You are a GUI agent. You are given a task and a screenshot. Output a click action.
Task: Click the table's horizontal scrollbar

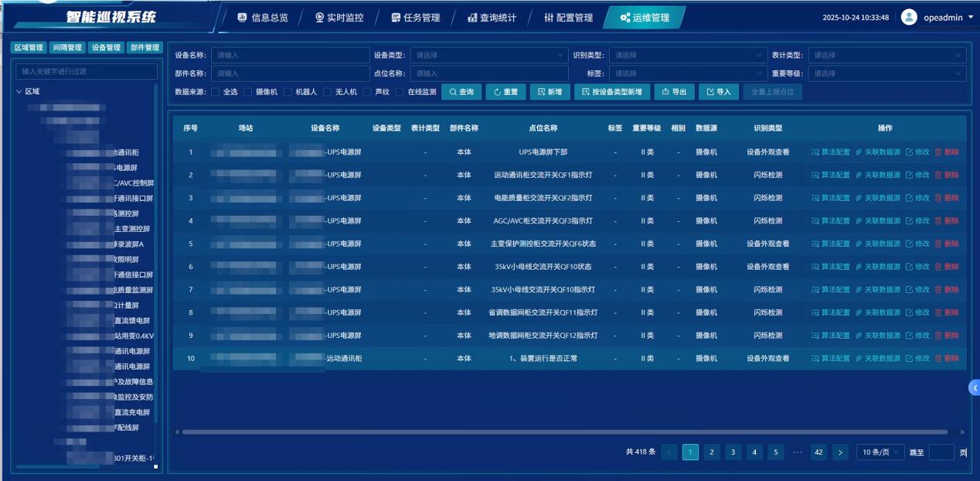pos(464,432)
